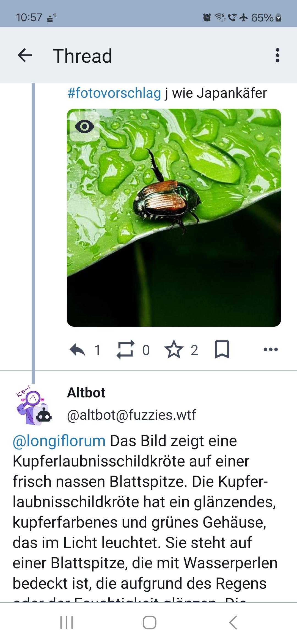Tap the back arrow in Thread header

25,55
